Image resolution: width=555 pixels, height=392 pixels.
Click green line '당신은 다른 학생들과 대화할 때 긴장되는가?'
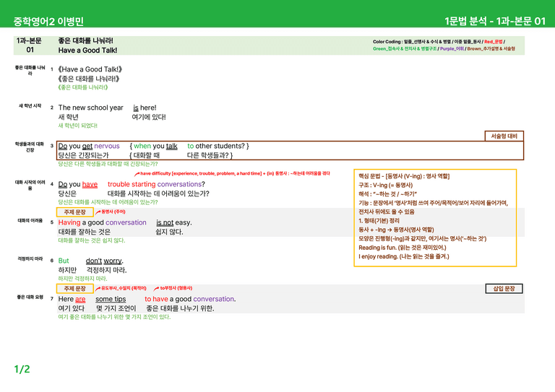point(108,164)
